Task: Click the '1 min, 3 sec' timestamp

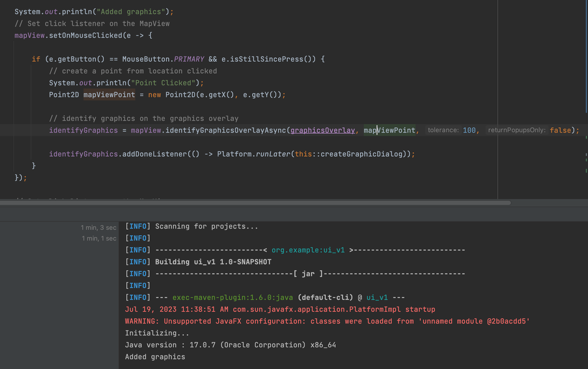Action: [x=98, y=226]
